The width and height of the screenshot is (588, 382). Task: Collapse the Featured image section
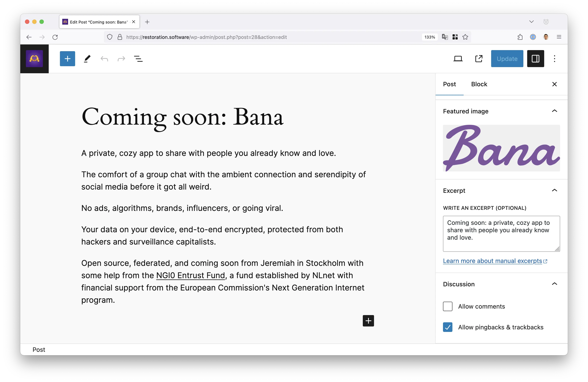[x=555, y=111]
